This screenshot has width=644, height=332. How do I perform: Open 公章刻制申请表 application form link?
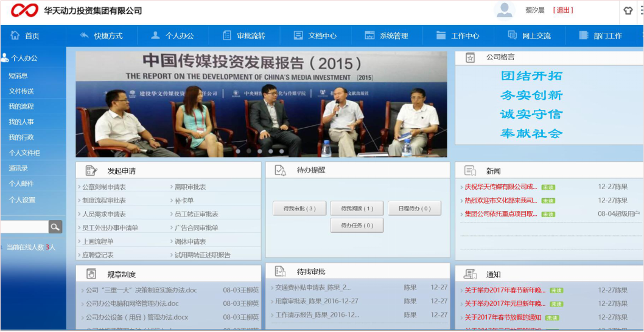104,187
